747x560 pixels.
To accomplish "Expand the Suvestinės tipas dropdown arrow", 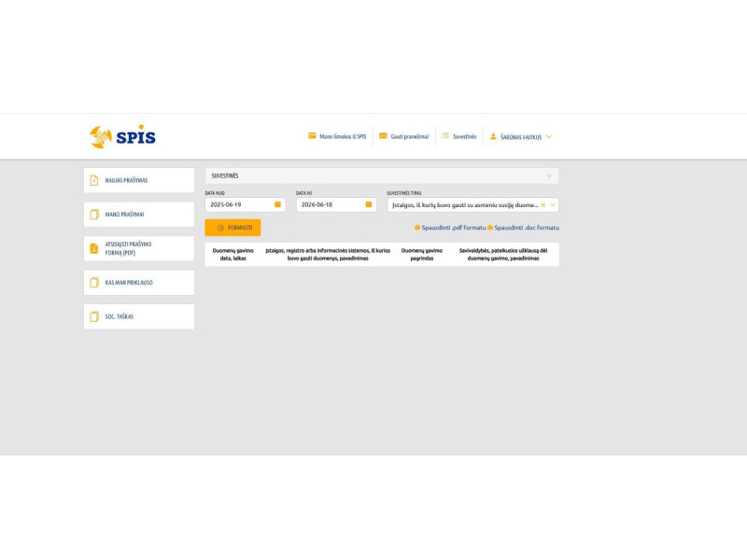I will point(553,205).
